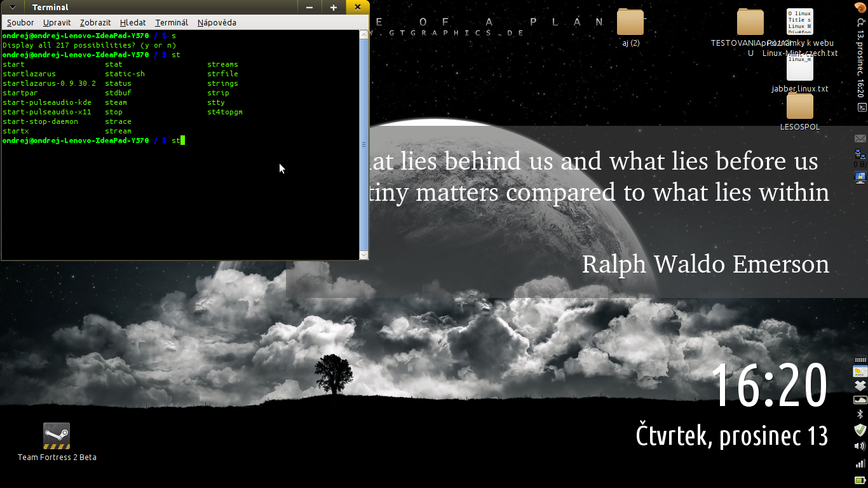
Task: Open the TESTOVANIAplikaciU desktop folder
Action: click(x=750, y=22)
